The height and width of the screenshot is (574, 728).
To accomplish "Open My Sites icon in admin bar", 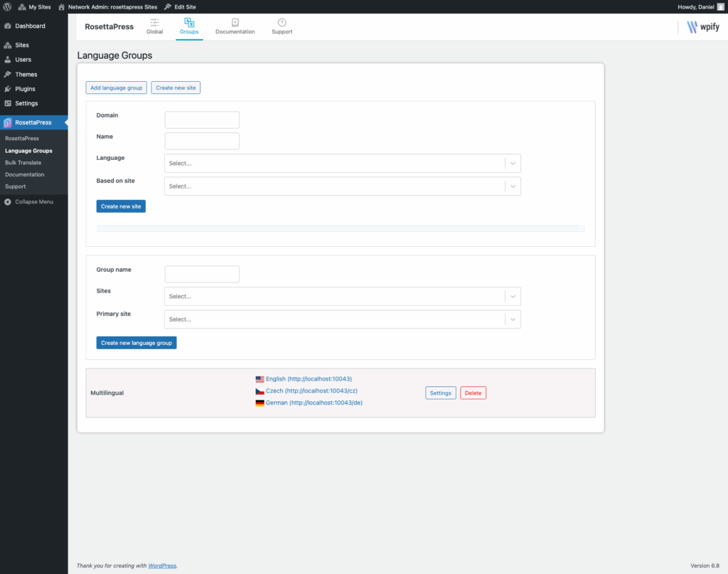I will pyautogui.click(x=22, y=7).
